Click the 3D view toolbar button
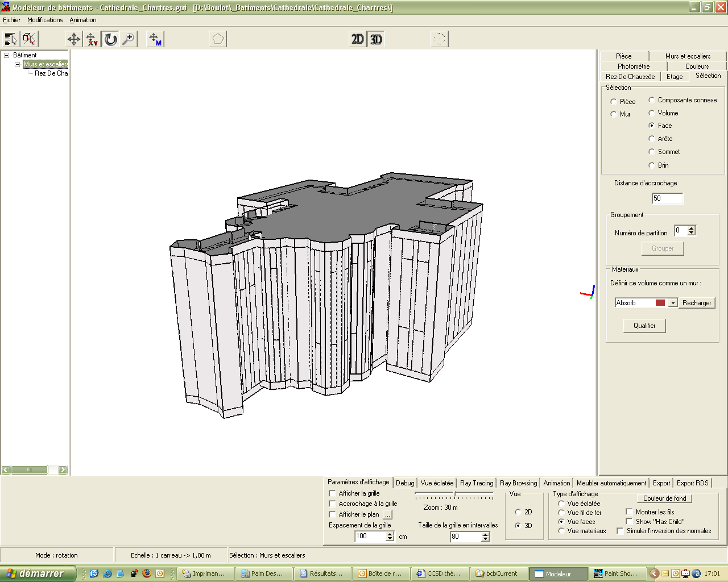The width and height of the screenshot is (728, 582). [x=376, y=39]
